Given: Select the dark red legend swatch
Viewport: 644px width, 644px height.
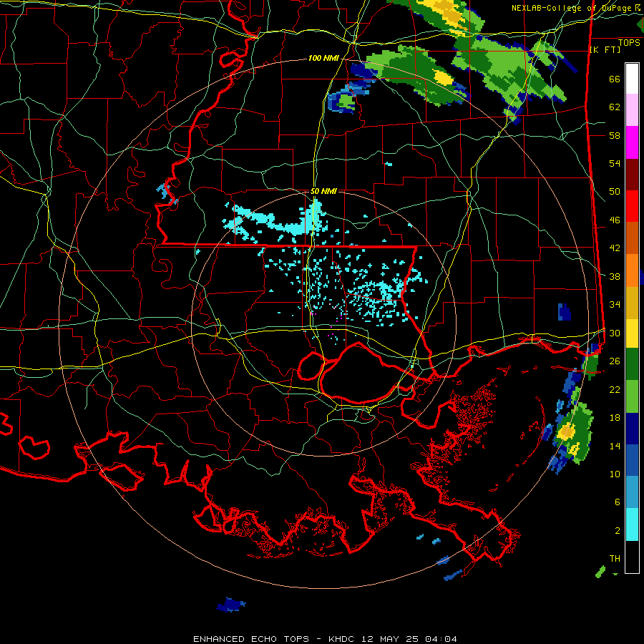Looking at the screenshot, I should click(632, 174).
